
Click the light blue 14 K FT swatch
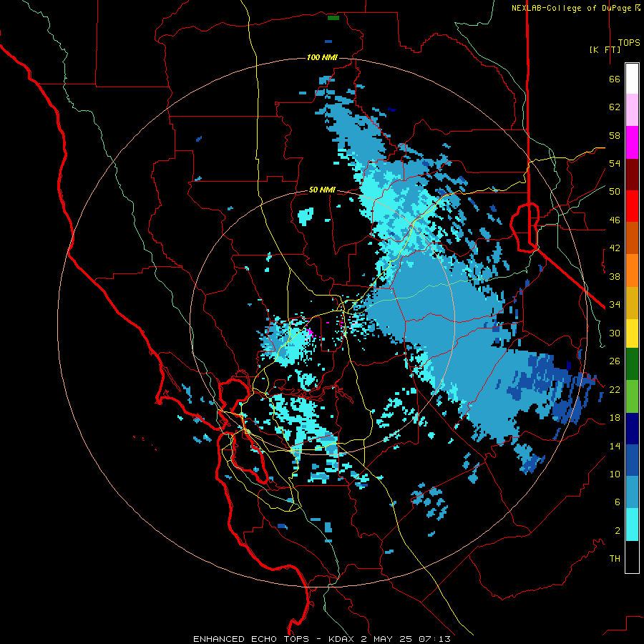(632, 492)
